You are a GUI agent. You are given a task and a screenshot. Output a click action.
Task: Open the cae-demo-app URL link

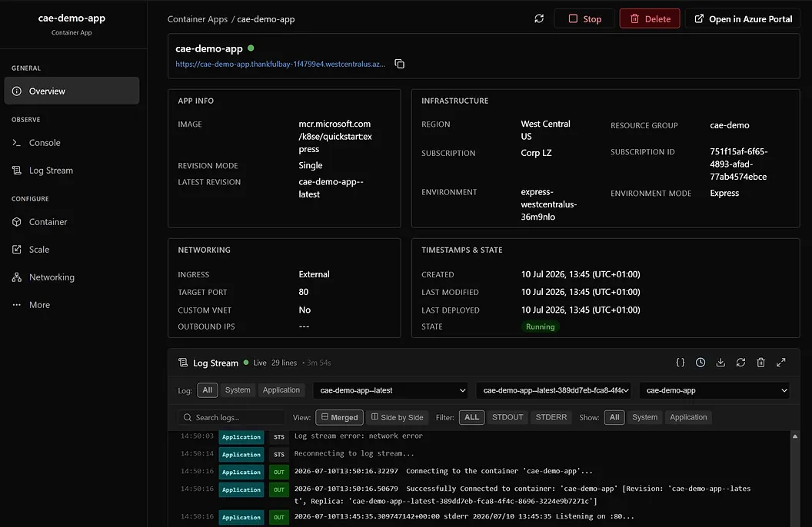pos(280,64)
